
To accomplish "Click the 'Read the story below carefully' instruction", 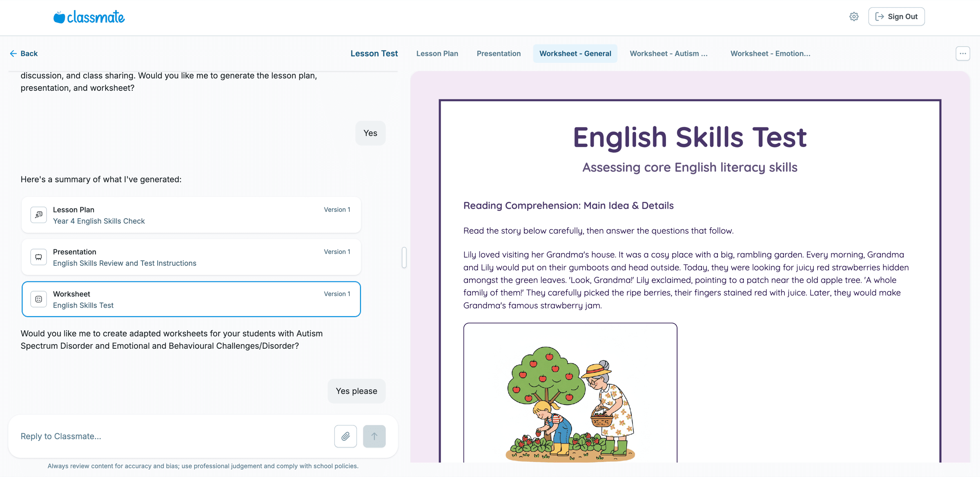I will (x=598, y=231).
